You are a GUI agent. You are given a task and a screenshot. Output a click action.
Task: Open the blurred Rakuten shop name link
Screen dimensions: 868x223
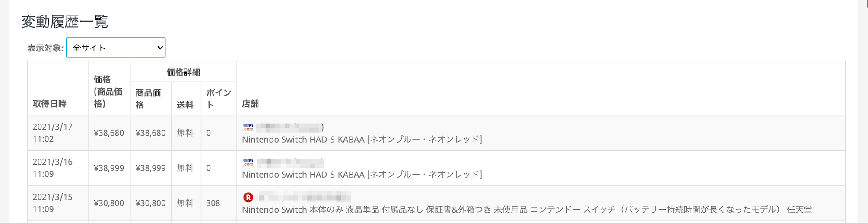(x=305, y=198)
